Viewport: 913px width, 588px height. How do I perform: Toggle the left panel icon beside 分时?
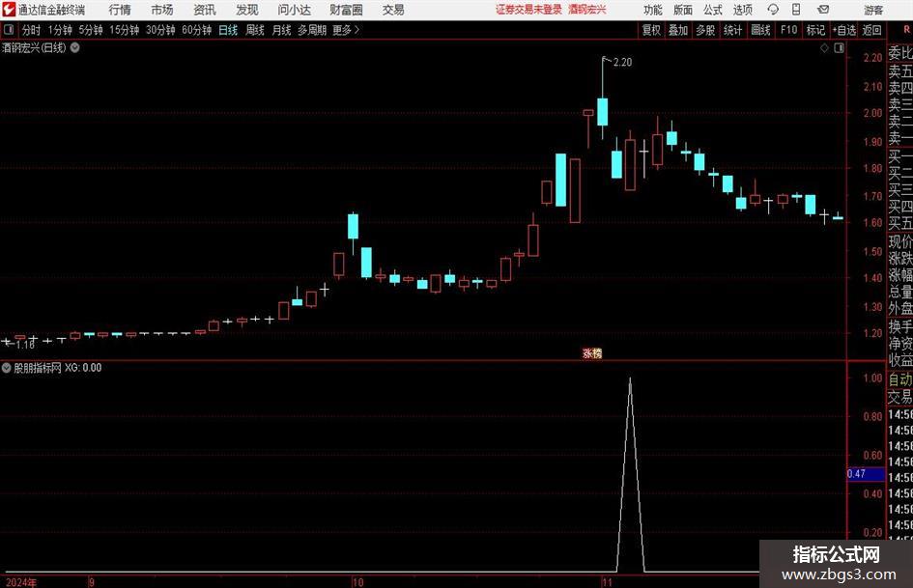pos(9,29)
